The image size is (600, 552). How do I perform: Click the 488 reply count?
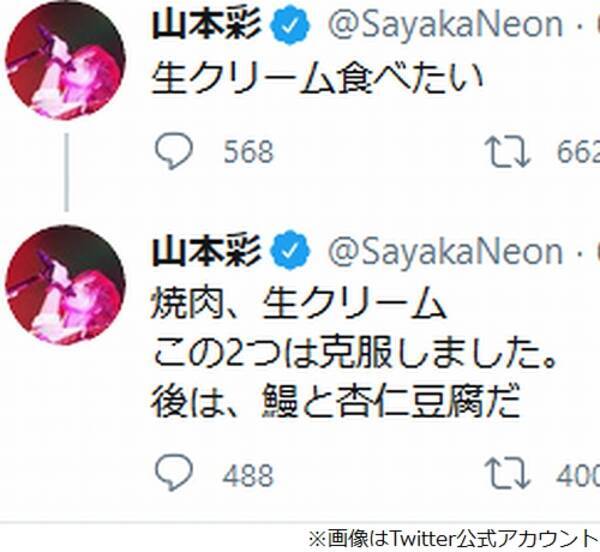[x=248, y=474]
